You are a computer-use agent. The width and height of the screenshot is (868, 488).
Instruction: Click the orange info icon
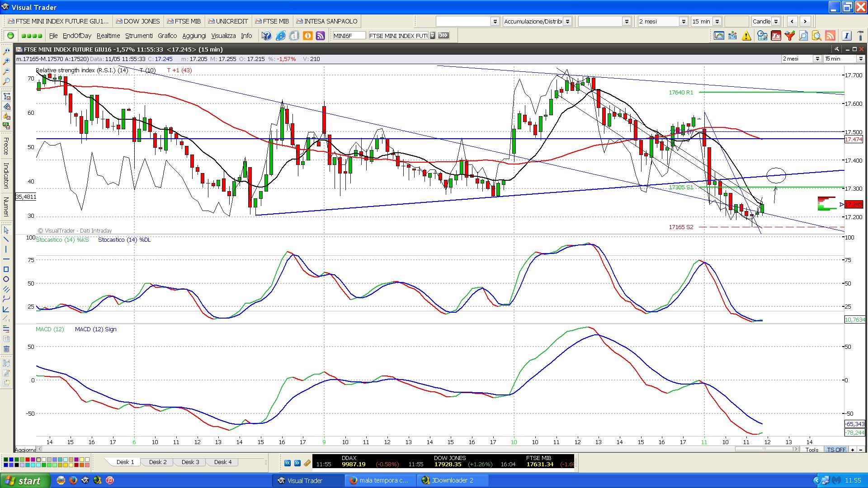tap(308, 36)
